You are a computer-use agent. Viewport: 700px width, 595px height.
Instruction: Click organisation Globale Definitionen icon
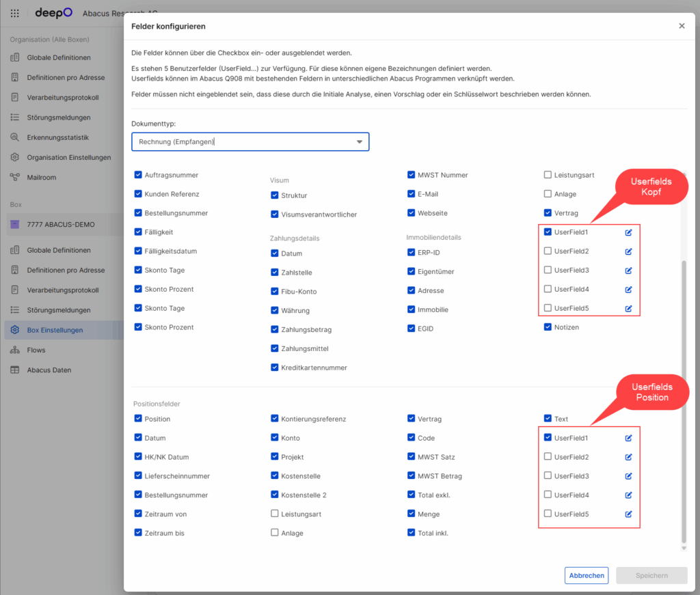pos(15,57)
